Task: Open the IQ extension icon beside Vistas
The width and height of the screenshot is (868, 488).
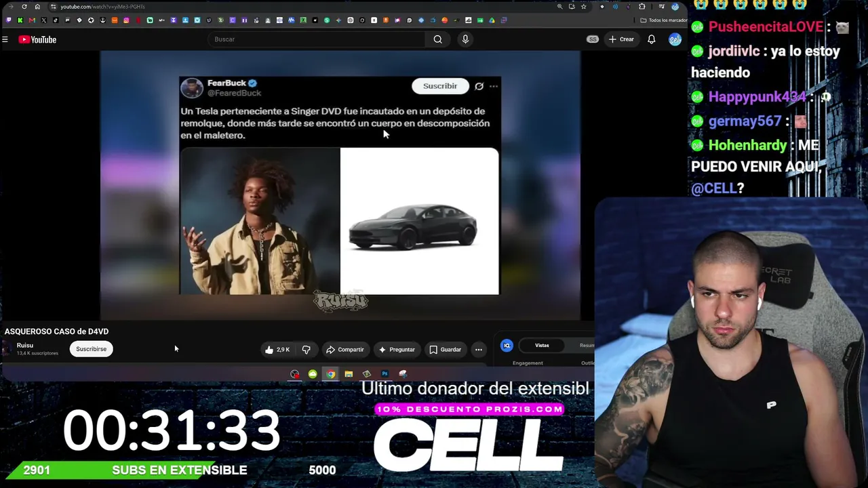Action: coord(507,346)
